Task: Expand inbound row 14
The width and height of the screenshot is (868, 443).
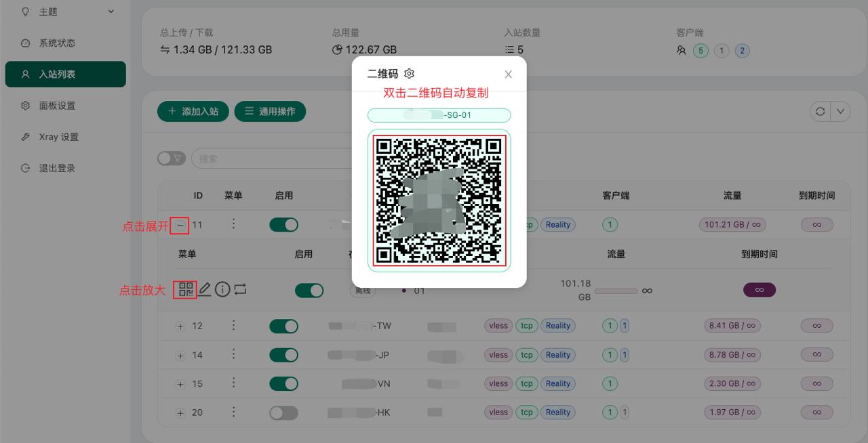Action: [x=180, y=355]
